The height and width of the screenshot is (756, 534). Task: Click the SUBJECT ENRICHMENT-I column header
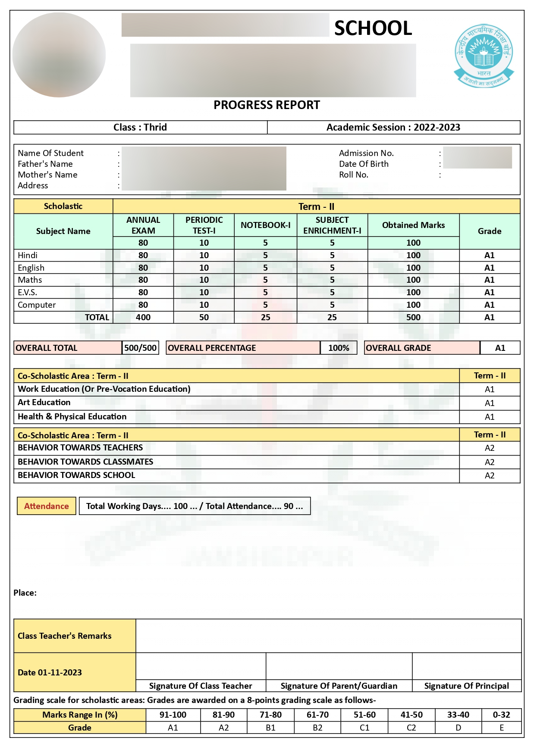332,225
